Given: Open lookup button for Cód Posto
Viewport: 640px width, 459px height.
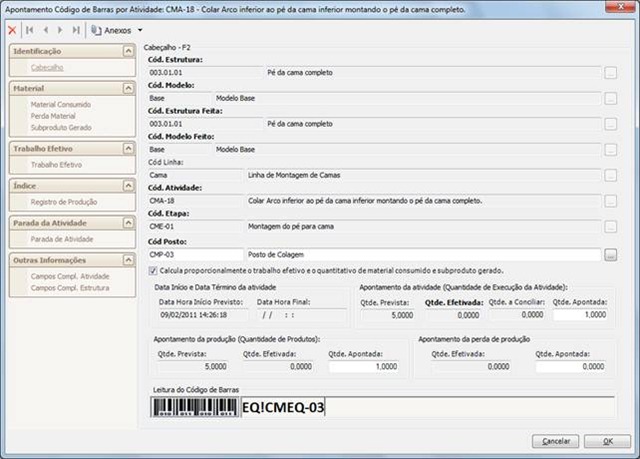Looking at the screenshot, I should [610, 255].
